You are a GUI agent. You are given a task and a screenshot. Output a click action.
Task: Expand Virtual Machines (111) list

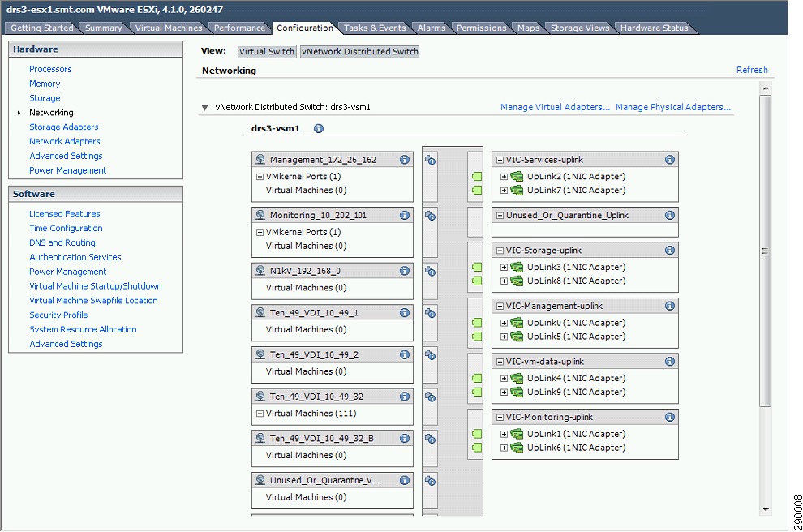click(260, 414)
